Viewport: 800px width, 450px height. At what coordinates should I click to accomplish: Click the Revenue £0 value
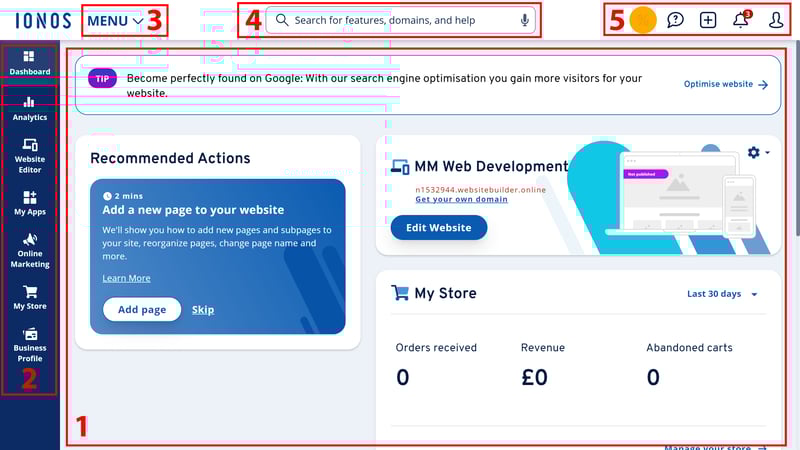pos(534,378)
